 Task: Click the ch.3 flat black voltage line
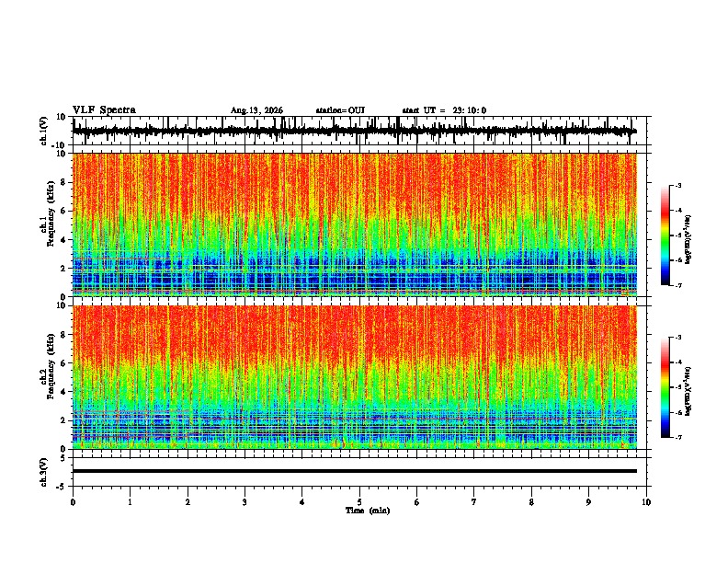pyautogui.click(x=355, y=471)
